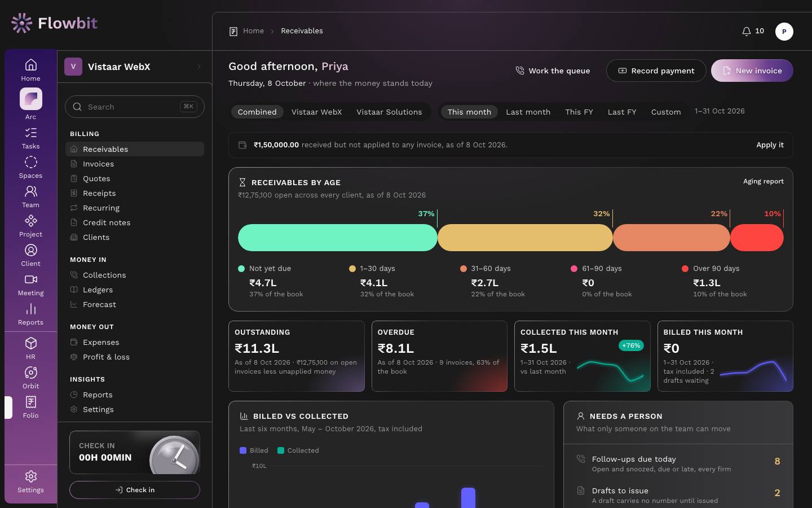The image size is (812, 508).
Task: Open the Client section icon
Action: tap(31, 256)
